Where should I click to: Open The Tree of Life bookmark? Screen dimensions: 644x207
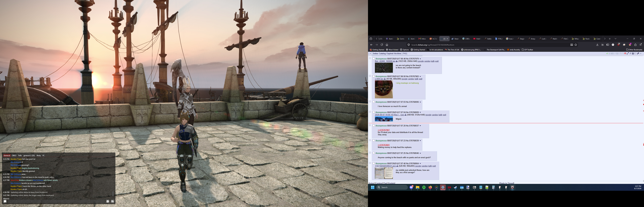pos(452,50)
